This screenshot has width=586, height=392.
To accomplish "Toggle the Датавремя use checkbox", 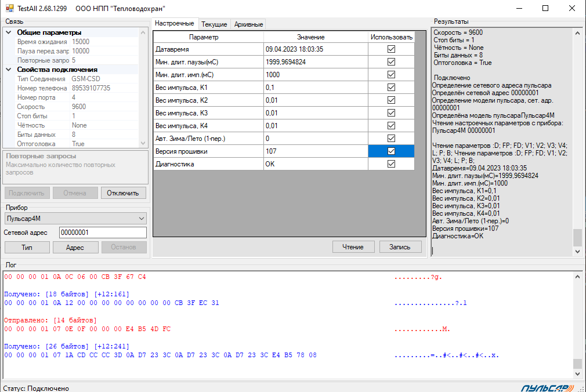I will (391, 49).
